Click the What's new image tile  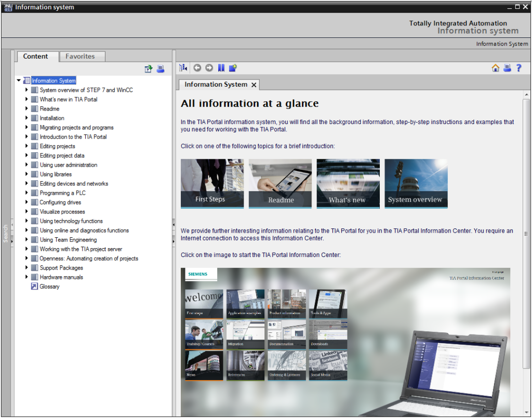[x=348, y=183]
